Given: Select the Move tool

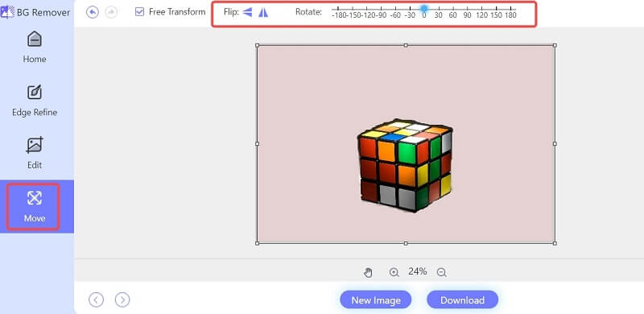Looking at the screenshot, I should click(x=33, y=206).
